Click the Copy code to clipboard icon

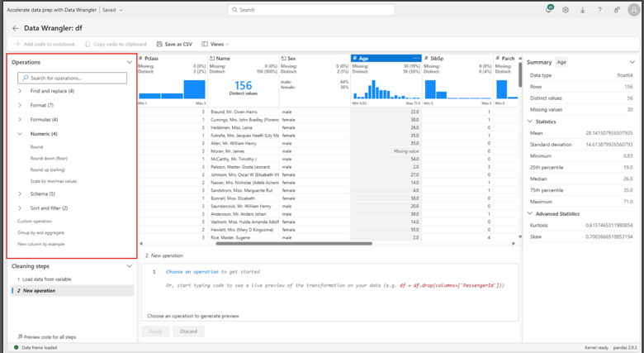point(88,44)
